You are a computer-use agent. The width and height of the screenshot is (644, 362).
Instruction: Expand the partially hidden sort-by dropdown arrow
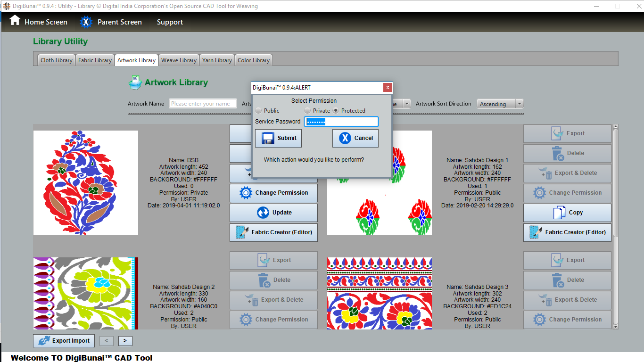[406, 104]
